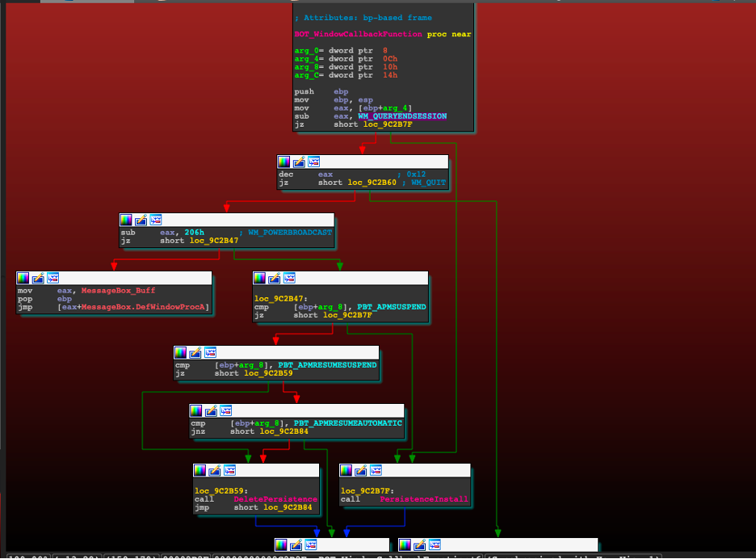Click node color icon on PBT_APMRESUMEAUTOMATIC node
Image resolution: width=756 pixels, height=559 pixels.
(x=195, y=411)
